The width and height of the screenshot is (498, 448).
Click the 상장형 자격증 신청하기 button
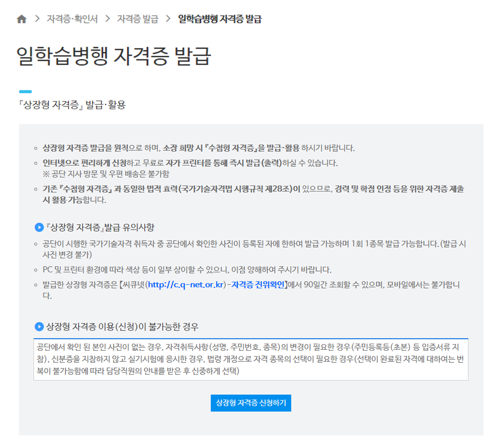251,403
